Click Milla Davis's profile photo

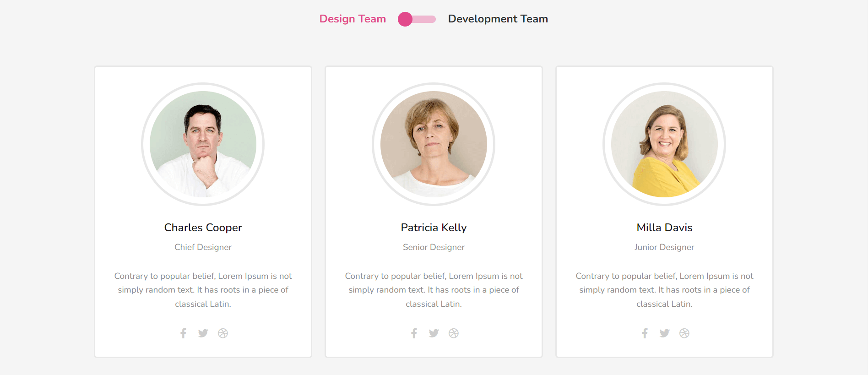coord(664,144)
